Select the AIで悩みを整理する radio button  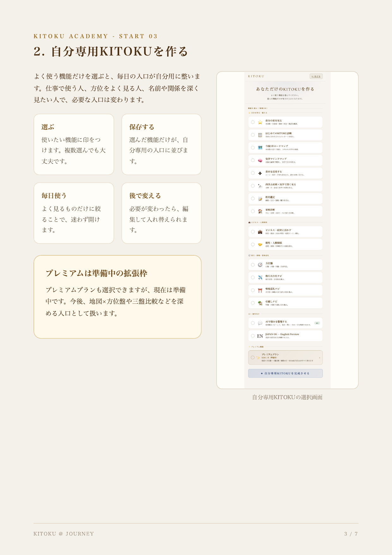coord(253,323)
